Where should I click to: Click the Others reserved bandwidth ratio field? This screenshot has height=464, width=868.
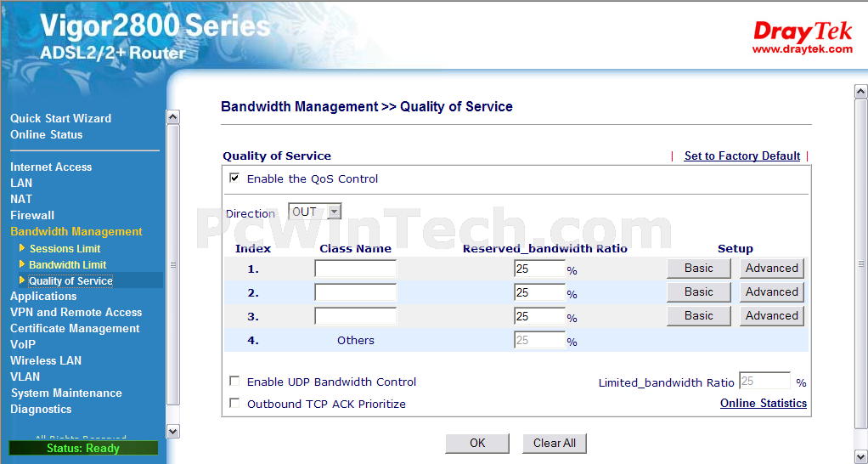coord(539,340)
